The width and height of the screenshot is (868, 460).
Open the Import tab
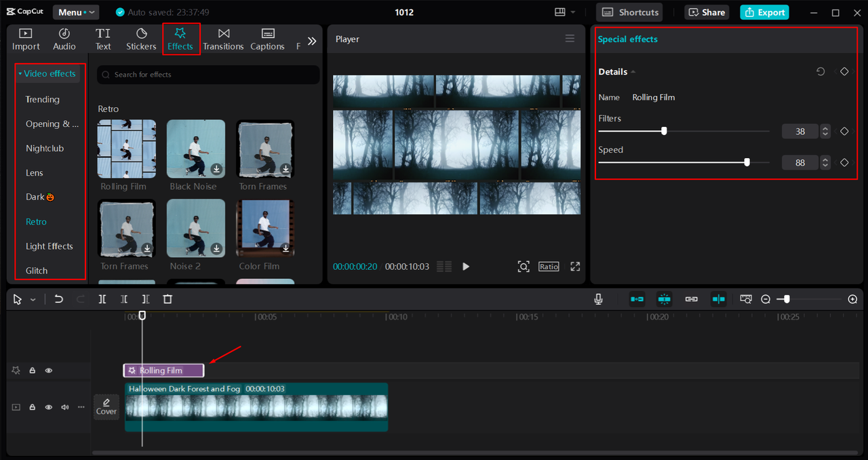(26, 39)
